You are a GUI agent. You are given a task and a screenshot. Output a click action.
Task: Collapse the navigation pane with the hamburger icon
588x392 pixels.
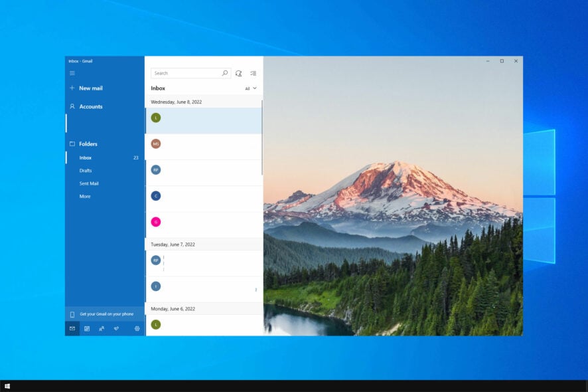coord(72,73)
